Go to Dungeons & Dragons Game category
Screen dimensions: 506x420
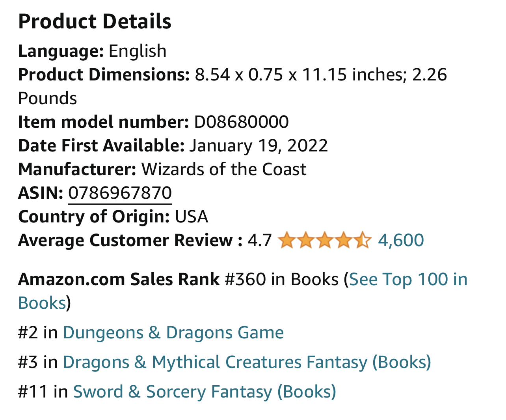pyautogui.click(x=173, y=333)
